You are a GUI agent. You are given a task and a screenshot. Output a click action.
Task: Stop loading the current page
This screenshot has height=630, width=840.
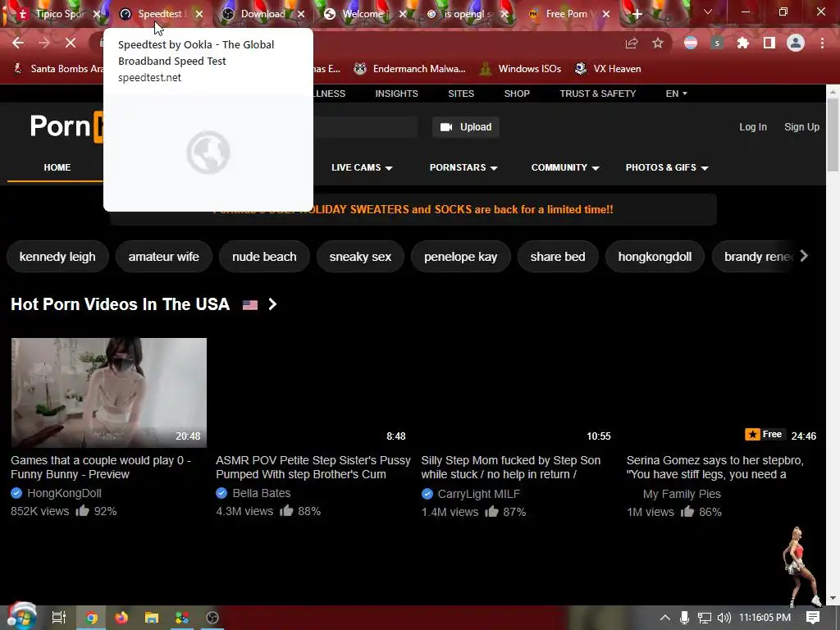[71, 43]
